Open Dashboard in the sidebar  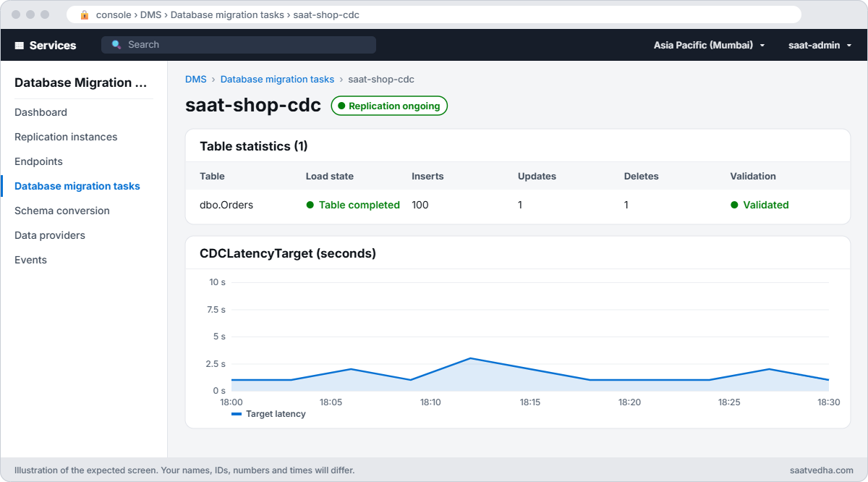tap(41, 112)
